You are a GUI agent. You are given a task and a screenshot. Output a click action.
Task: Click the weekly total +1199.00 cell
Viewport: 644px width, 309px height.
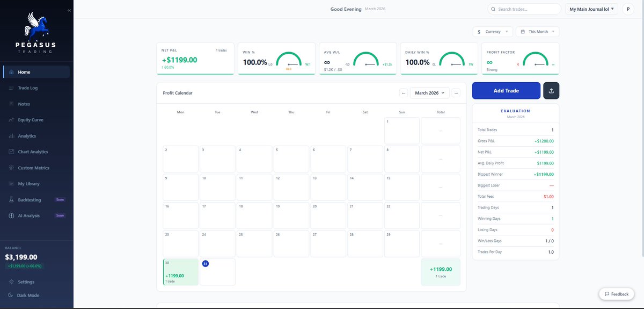(441, 272)
